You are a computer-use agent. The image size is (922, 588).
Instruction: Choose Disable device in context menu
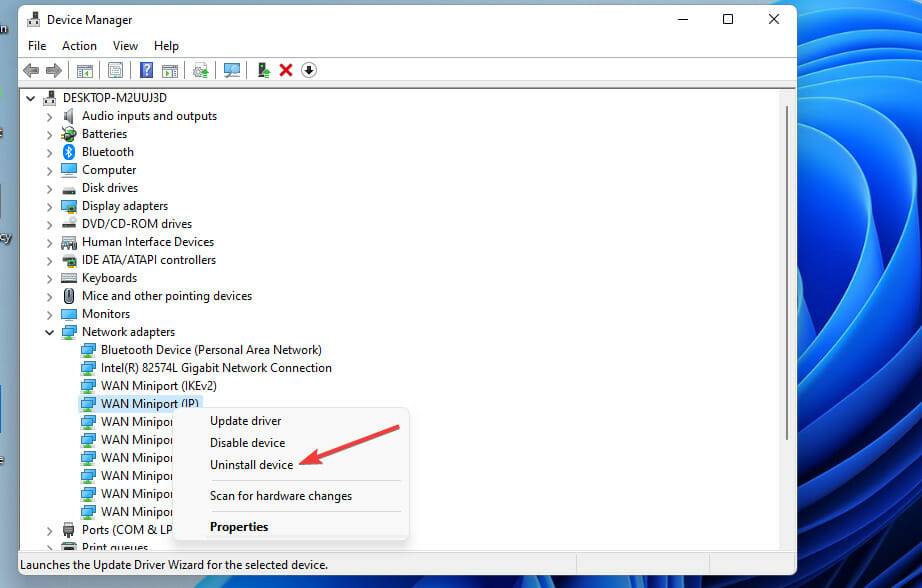tap(248, 443)
